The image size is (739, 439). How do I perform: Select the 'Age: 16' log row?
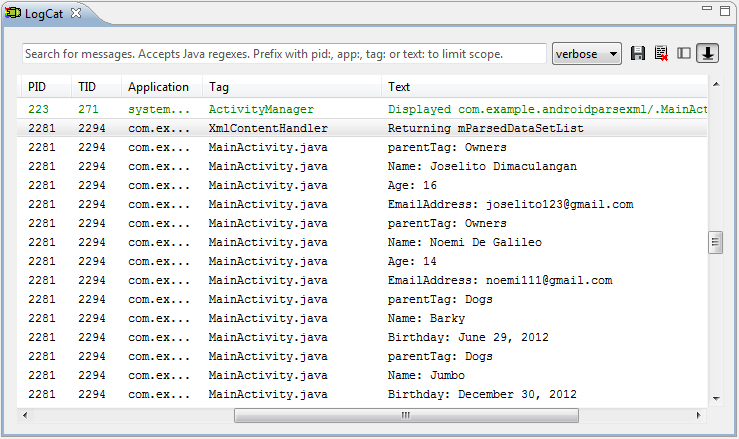(362, 185)
